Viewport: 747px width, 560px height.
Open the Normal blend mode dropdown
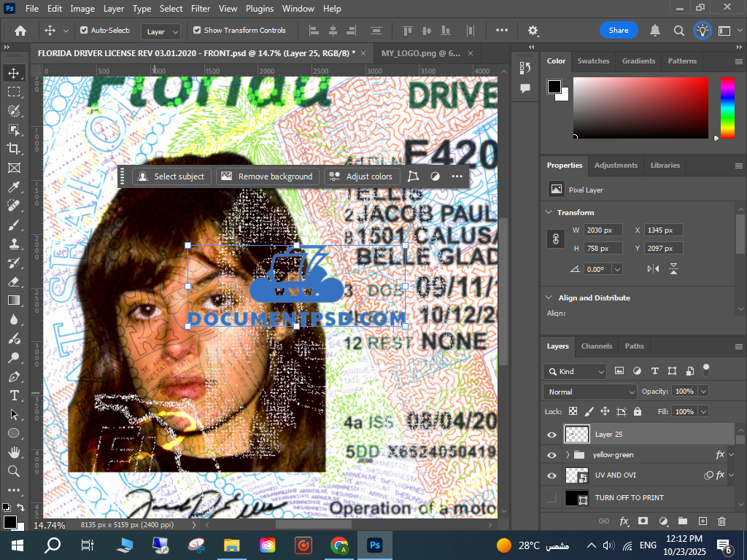click(x=590, y=392)
